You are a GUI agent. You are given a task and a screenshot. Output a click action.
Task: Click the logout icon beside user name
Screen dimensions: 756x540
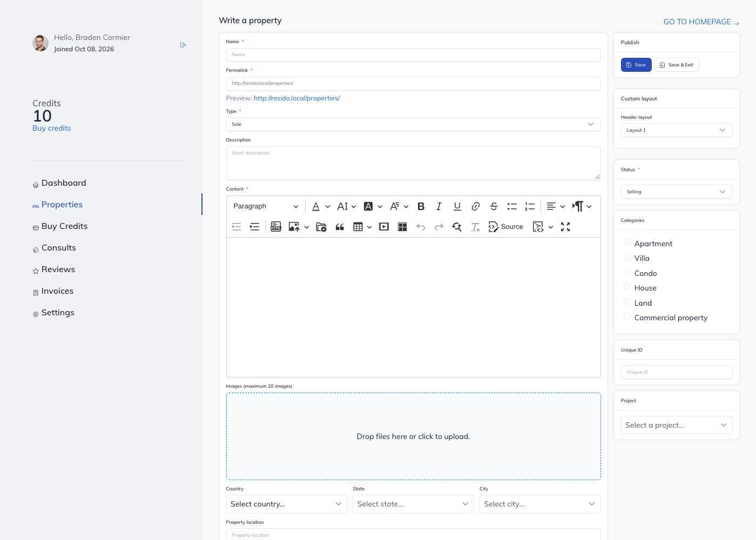tap(183, 45)
